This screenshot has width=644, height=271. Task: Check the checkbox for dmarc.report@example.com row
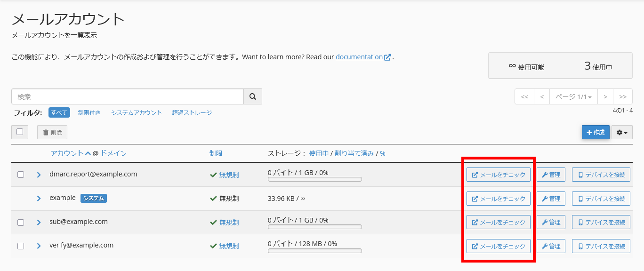point(20,174)
